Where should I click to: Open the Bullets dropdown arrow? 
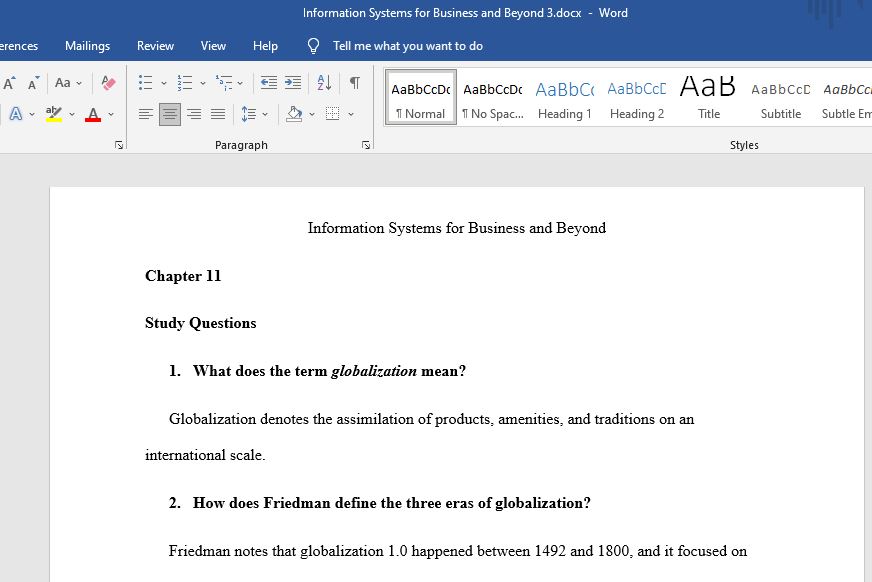[x=164, y=83]
